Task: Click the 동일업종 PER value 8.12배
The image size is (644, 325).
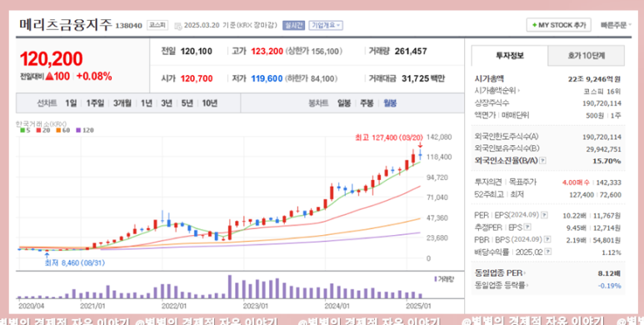Action: [609, 273]
